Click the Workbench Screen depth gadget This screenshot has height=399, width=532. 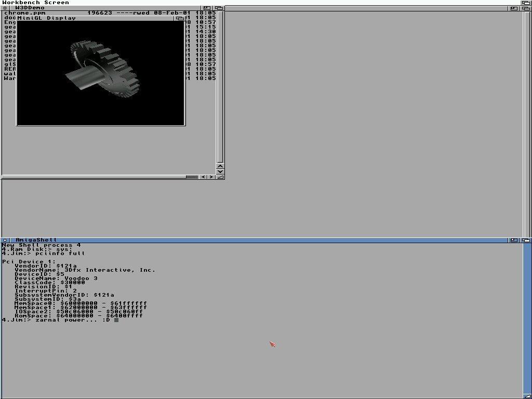526,3
